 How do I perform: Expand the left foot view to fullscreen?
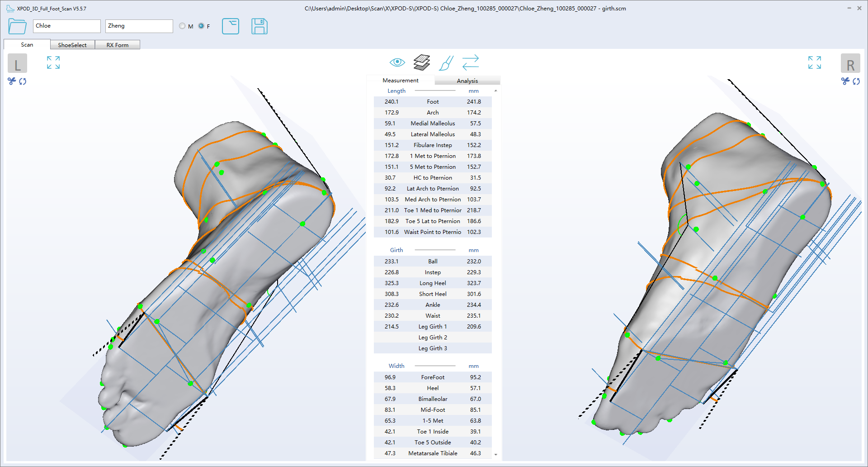coord(53,62)
